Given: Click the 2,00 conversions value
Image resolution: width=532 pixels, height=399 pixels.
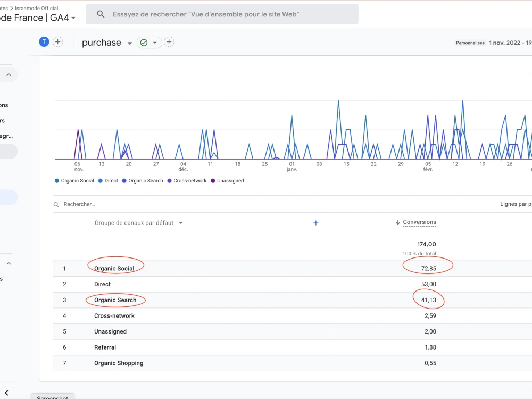Looking at the screenshot, I should (430, 331).
